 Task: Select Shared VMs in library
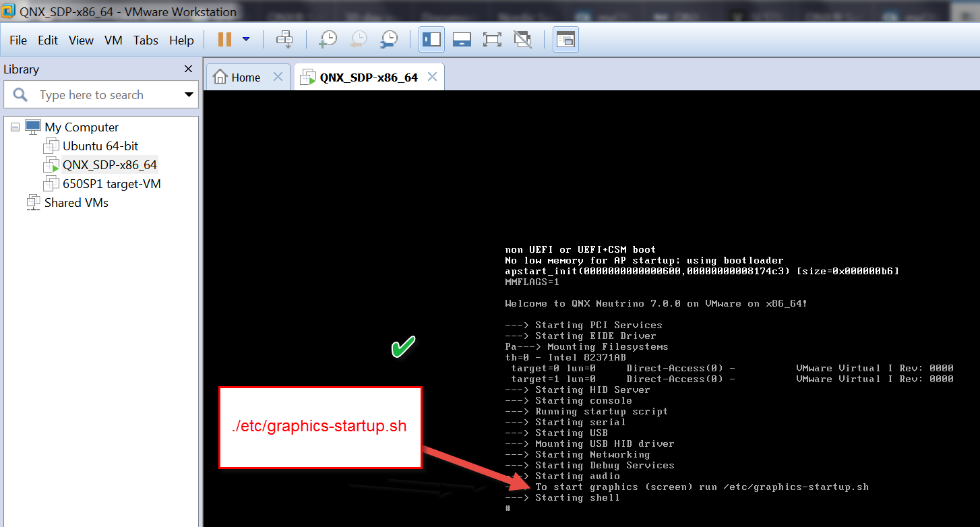pos(76,202)
